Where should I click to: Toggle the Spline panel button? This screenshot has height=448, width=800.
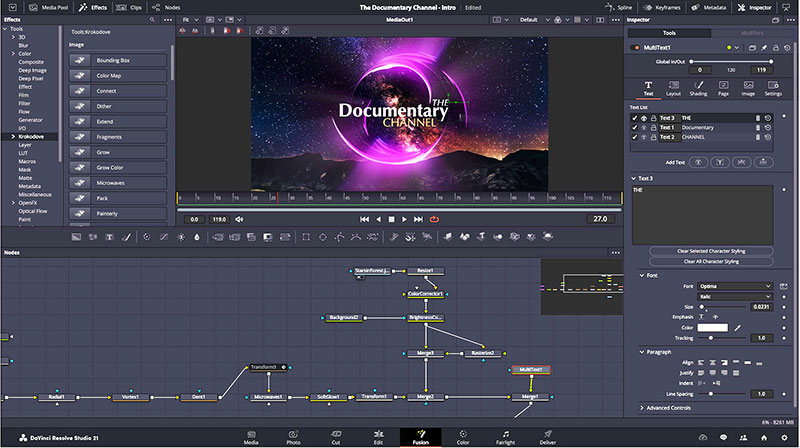click(x=619, y=8)
